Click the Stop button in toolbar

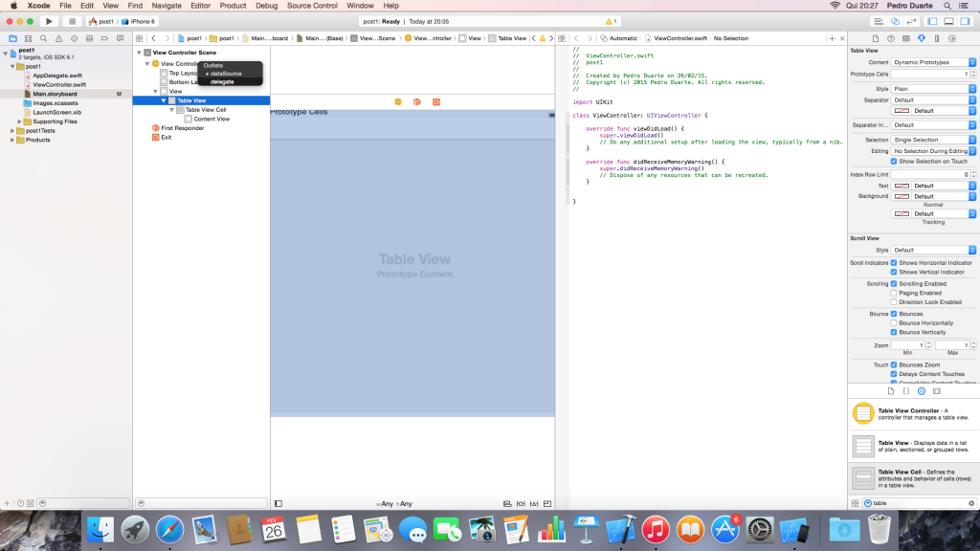(71, 21)
